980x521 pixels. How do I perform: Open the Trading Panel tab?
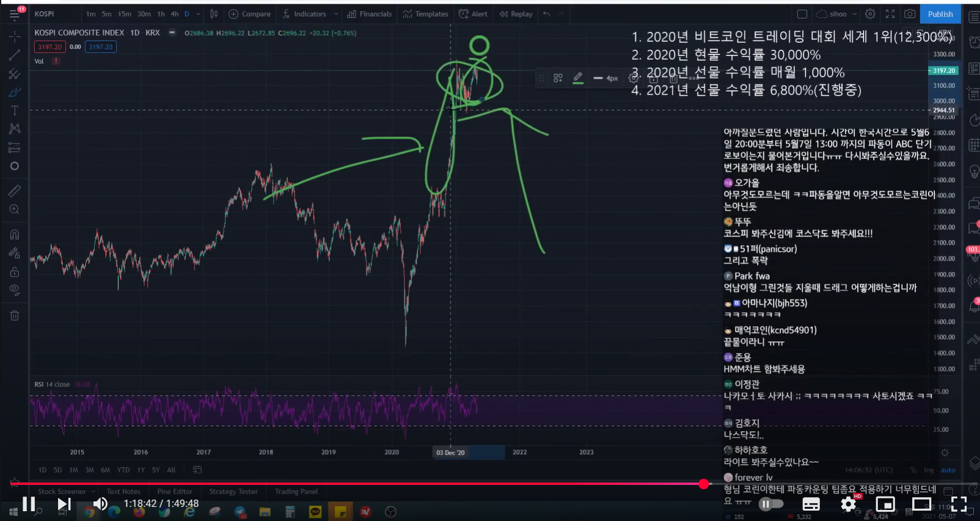click(296, 492)
